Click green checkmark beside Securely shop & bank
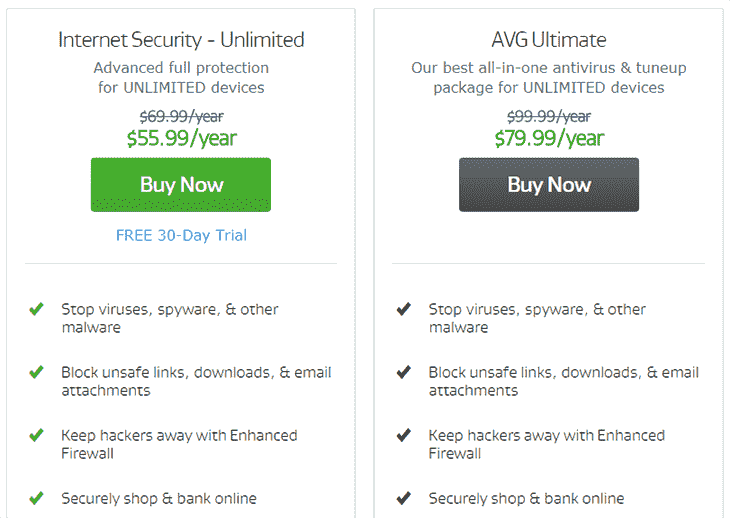 click(36, 498)
